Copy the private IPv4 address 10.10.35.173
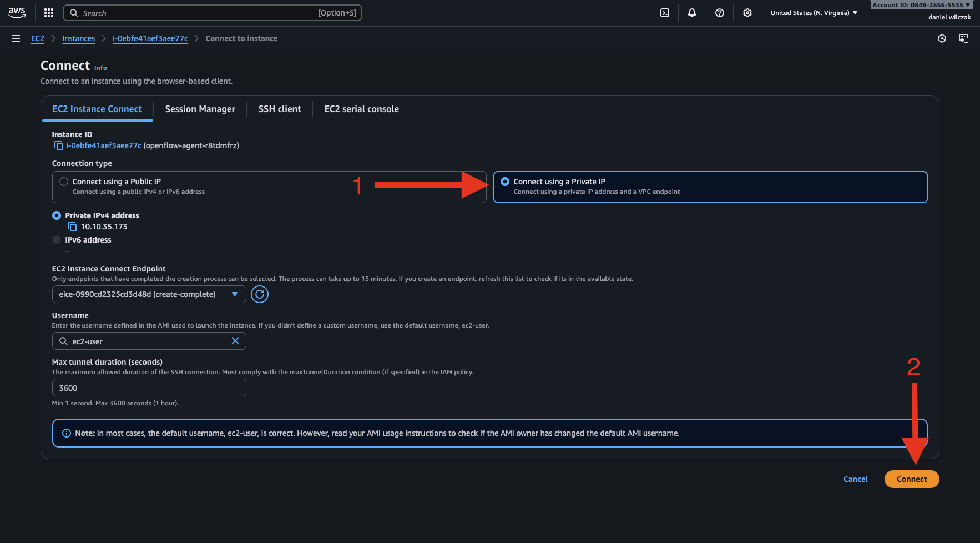The width and height of the screenshot is (980, 543). coord(72,227)
